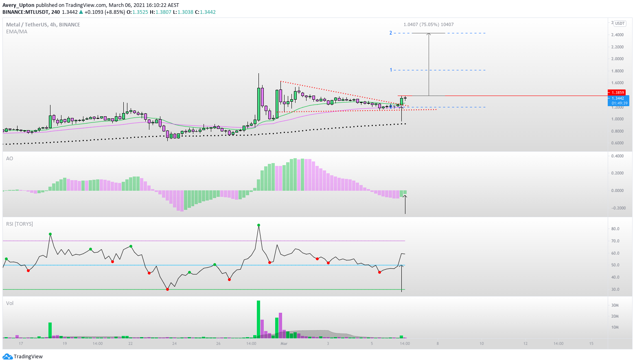Select the RSI [TORYS] indicator label
The width and height of the screenshot is (635, 364).
[x=20, y=224]
